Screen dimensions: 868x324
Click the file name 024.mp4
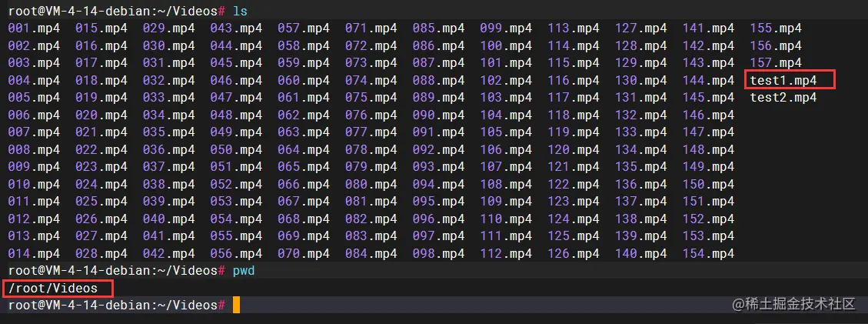101,185
